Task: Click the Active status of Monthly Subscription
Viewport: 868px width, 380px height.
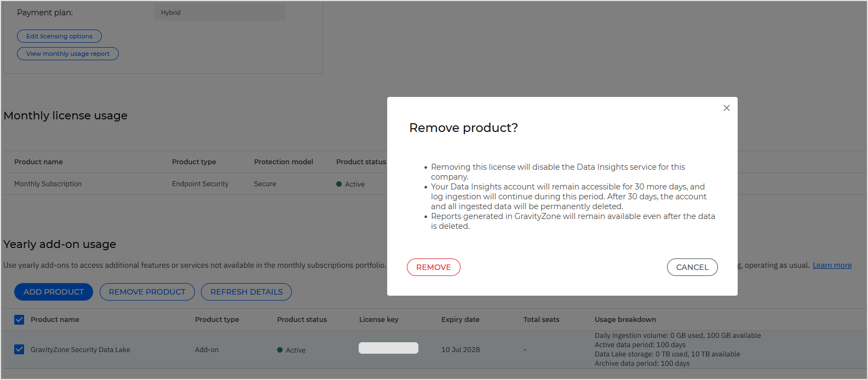Action: pos(350,185)
